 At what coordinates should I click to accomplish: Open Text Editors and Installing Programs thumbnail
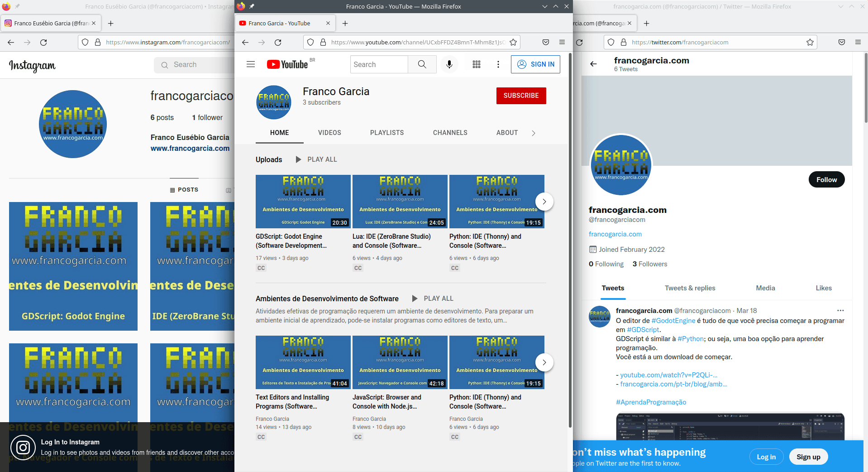pyautogui.click(x=303, y=362)
